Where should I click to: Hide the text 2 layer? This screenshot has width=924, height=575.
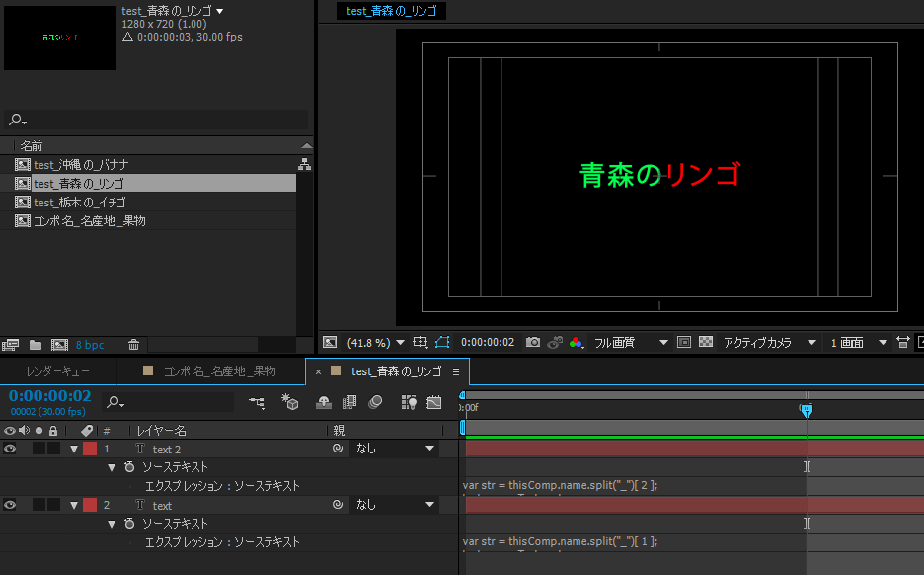click(10, 449)
